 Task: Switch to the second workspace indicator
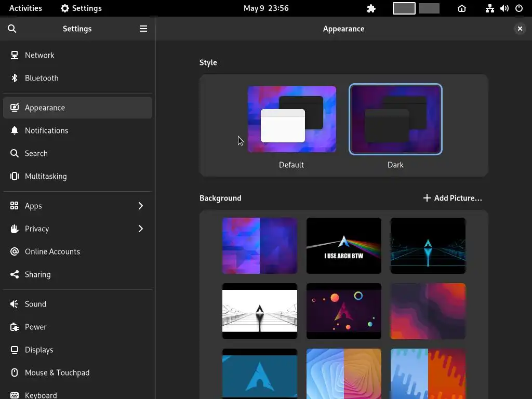(x=429, y=8)
